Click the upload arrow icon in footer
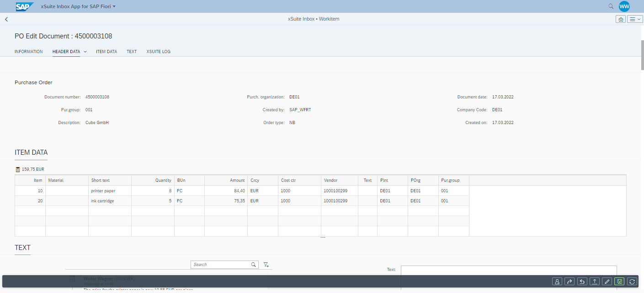This screenshot has width=644, height=293. point(595,282)
